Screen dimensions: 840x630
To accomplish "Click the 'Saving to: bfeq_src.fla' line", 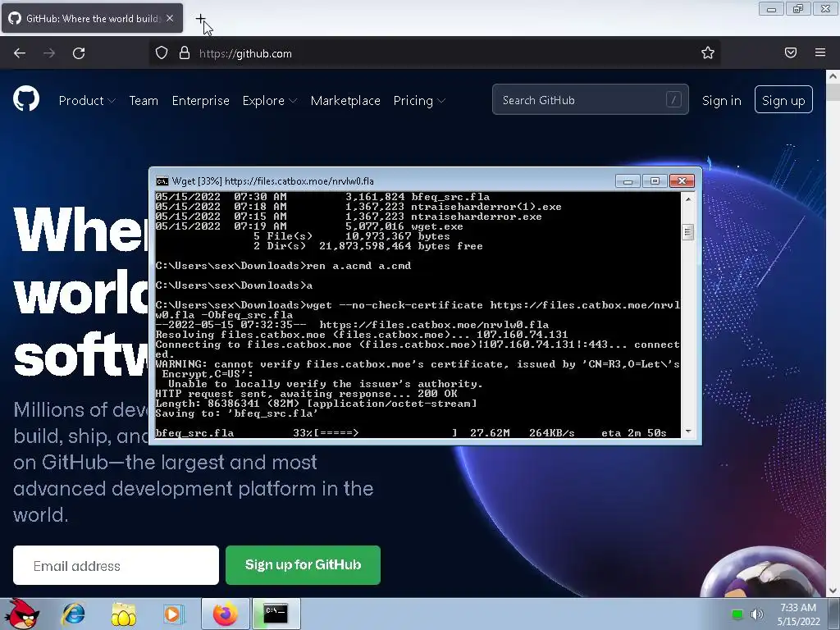I will 236,413.
